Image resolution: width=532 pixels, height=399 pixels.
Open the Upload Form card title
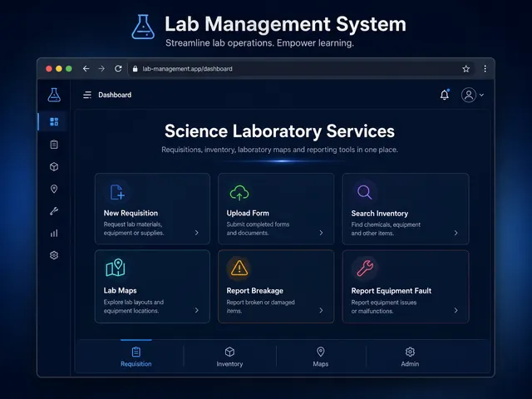(248, 213)
